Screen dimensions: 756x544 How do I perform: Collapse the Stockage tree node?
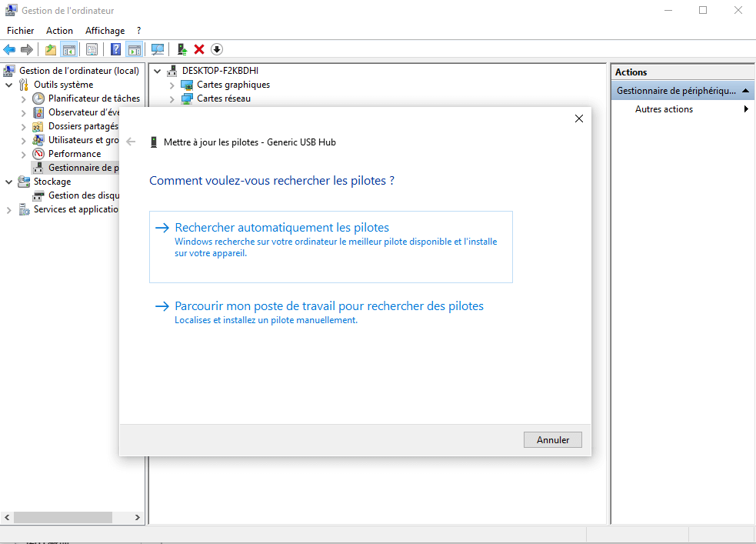pos(9,182)
